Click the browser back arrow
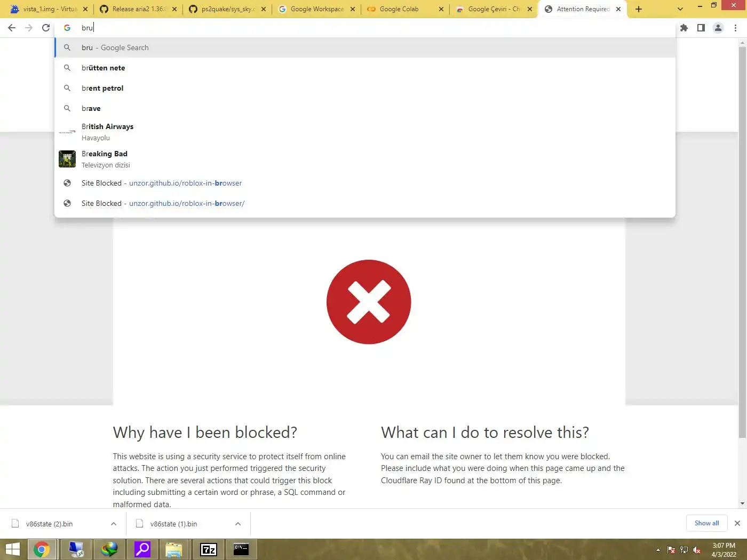The width and height of the screenshot is (747, 560). tap(12, 28)
